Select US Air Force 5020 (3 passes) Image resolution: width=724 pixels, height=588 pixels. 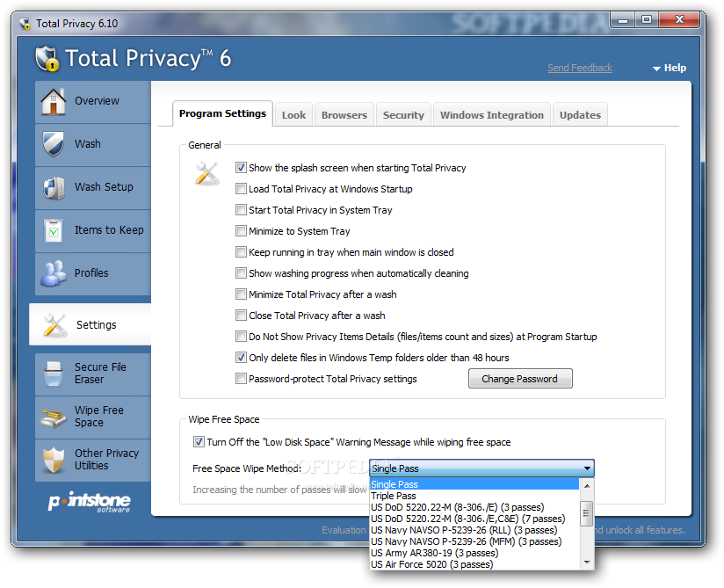click(474, 564)
